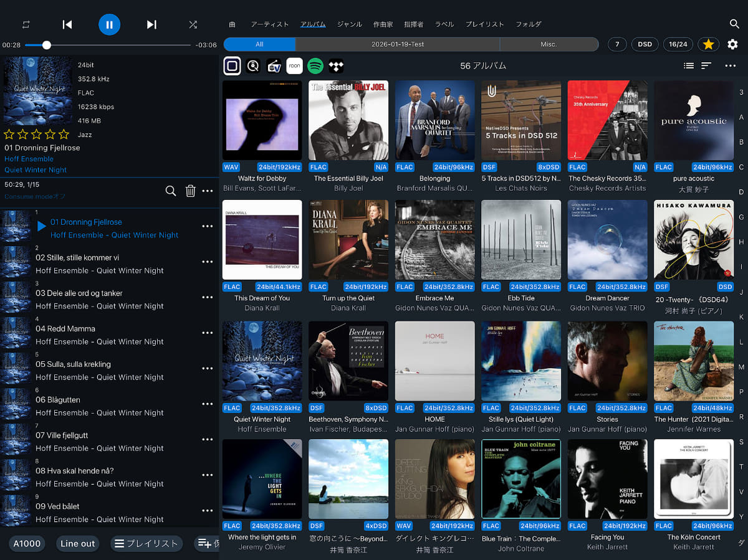
Task: Select the Misc. library segment
Action: [549, 44]
